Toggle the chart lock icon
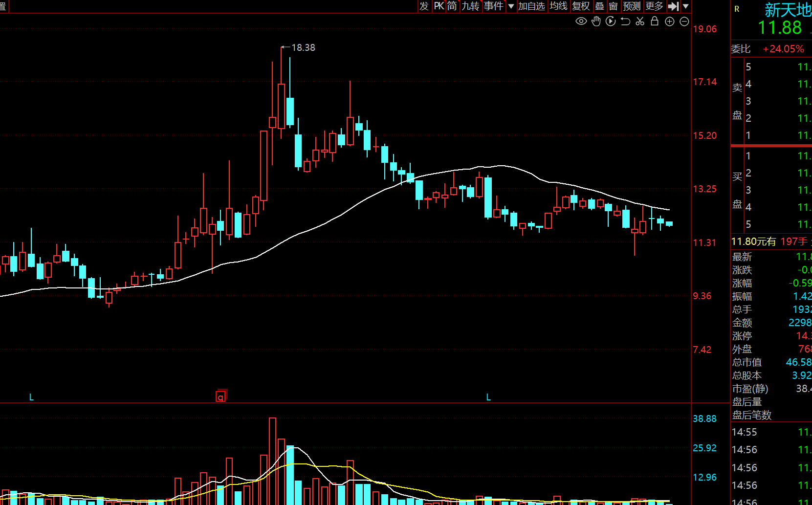This screenshot has width=812, height=505. coord(655,21)
